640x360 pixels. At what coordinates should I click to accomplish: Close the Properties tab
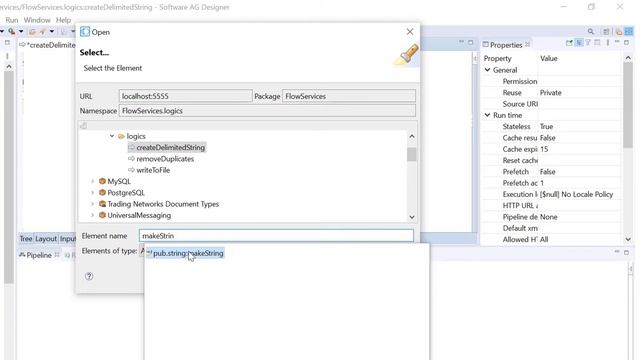pos(527,44)
